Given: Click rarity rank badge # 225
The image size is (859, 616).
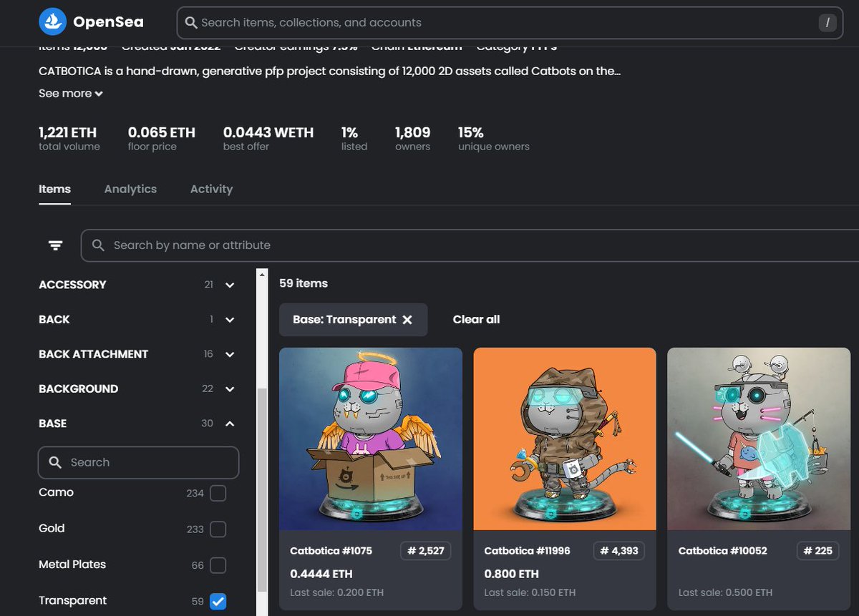Looking at the screenshot, I should pos(818,551).
